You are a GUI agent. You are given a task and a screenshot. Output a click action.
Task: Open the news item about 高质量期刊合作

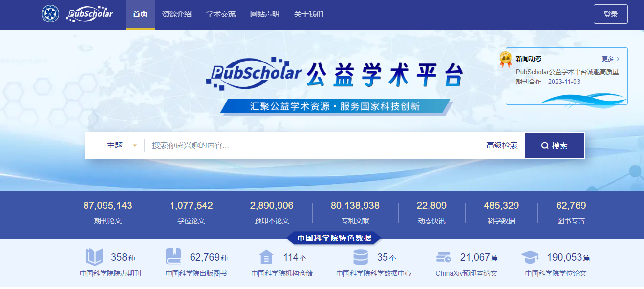point(567,77)
